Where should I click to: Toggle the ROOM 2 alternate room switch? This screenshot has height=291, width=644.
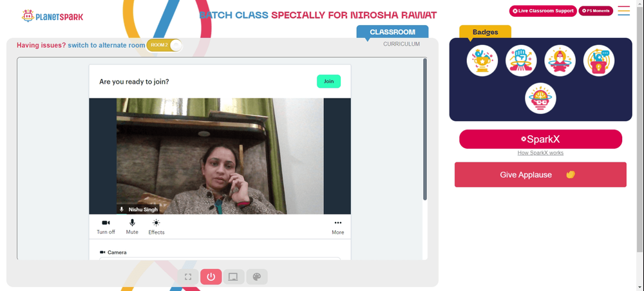point(164,45)
